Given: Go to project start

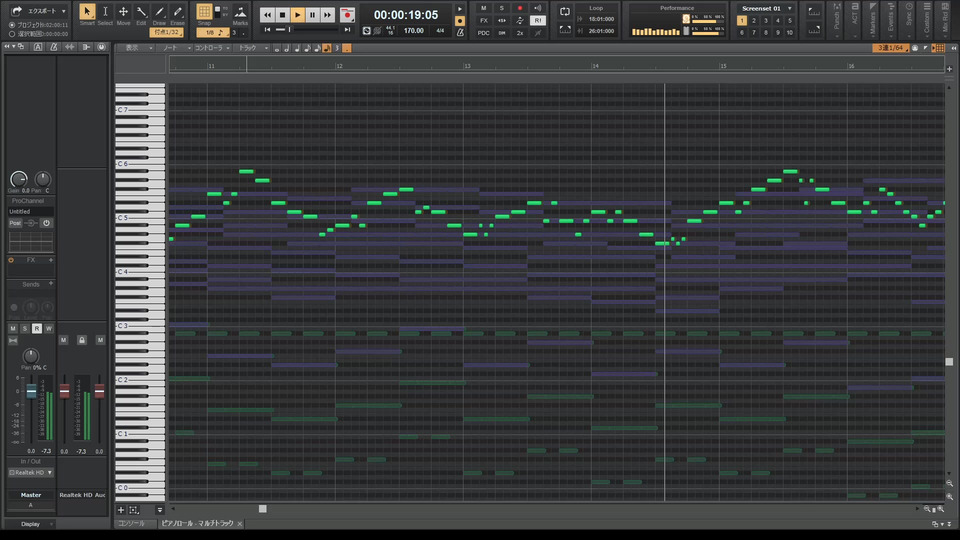Looking at the screenshot, I should (x=267, y=29).
